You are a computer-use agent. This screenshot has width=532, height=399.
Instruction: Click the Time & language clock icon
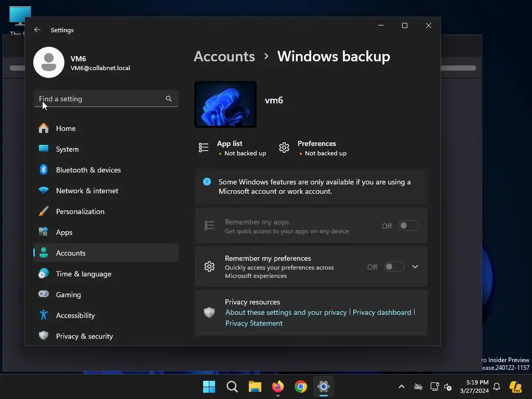tap(44, 273)
